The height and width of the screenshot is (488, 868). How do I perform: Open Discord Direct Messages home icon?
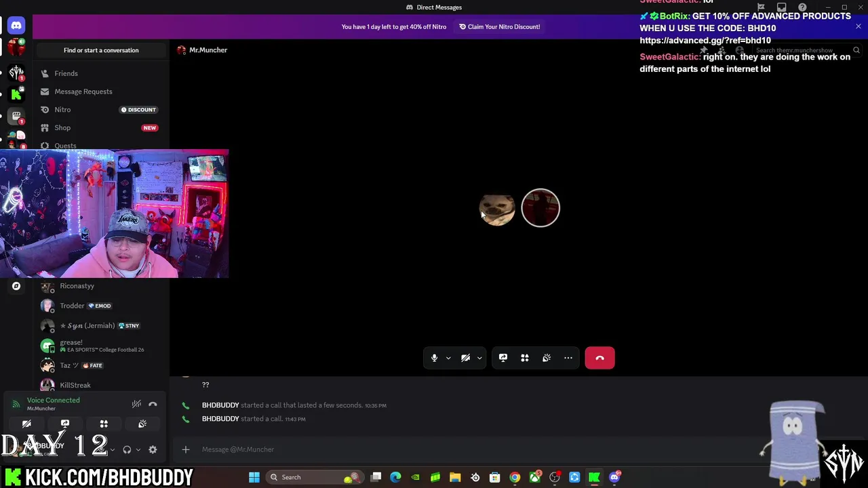click(x=16, y=25)
